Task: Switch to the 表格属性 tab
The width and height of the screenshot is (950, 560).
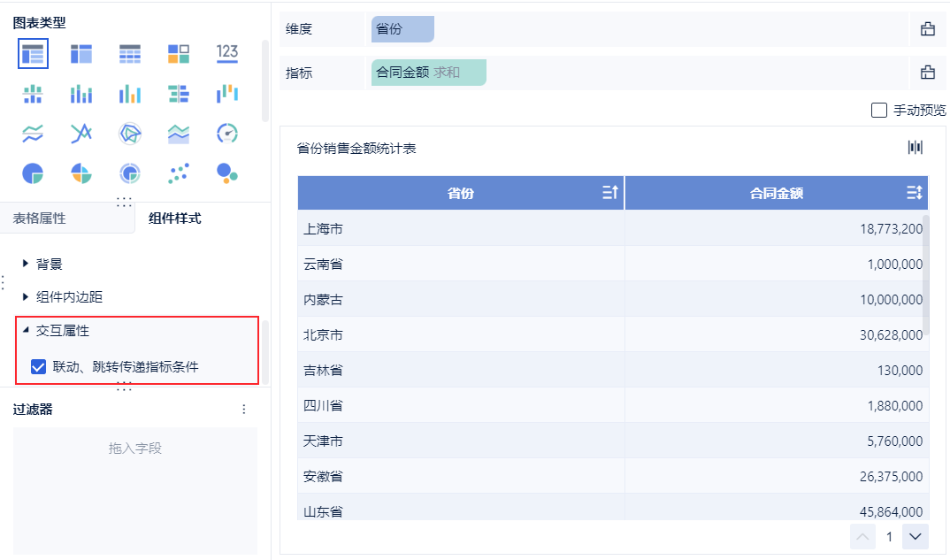Action: click(x=39, y=219)
